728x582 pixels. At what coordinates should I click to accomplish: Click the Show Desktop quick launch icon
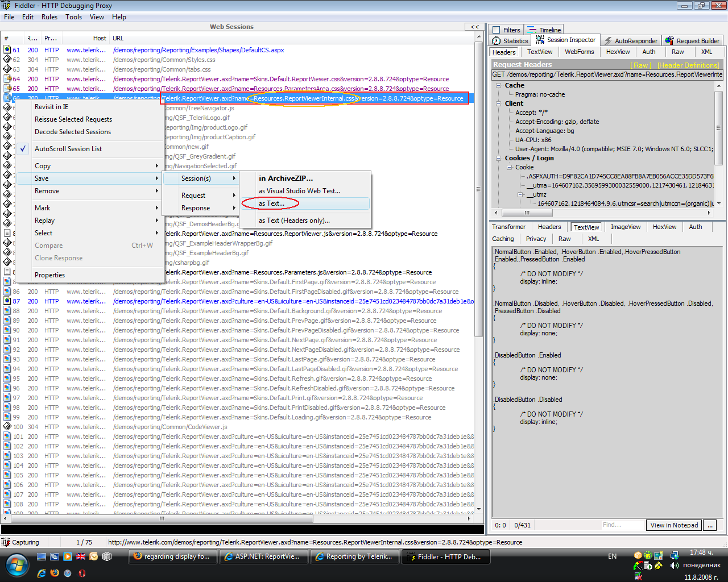(x=42, y=556)
